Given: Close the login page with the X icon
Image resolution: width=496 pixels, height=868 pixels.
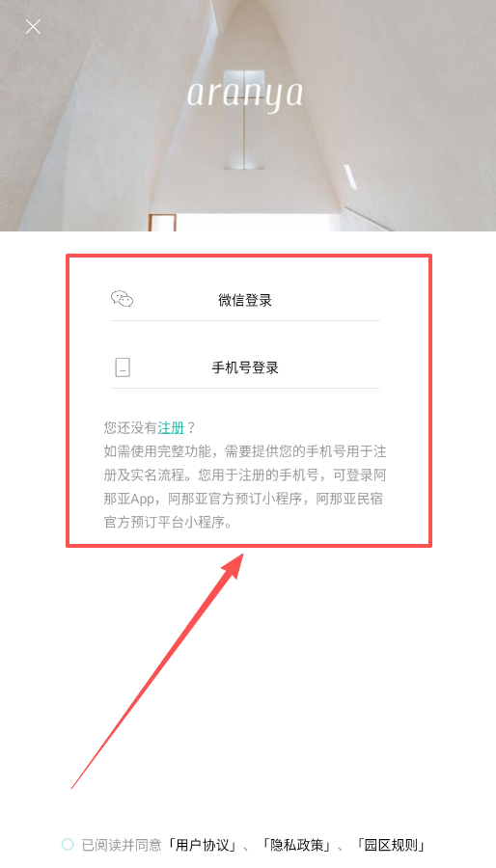Looking at the screenshot, I should pyautogui.click(x=33, y=26).
